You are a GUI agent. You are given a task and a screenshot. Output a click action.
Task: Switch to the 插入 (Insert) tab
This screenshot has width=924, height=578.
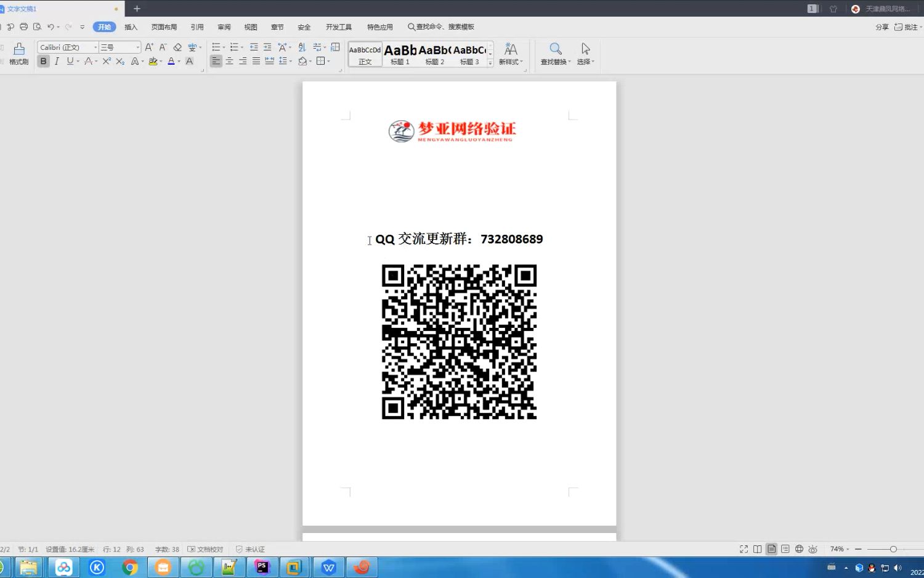(131, 27)
